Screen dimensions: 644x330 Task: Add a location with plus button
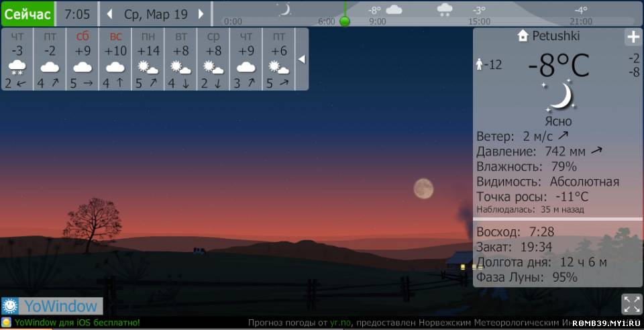(633, 37)
